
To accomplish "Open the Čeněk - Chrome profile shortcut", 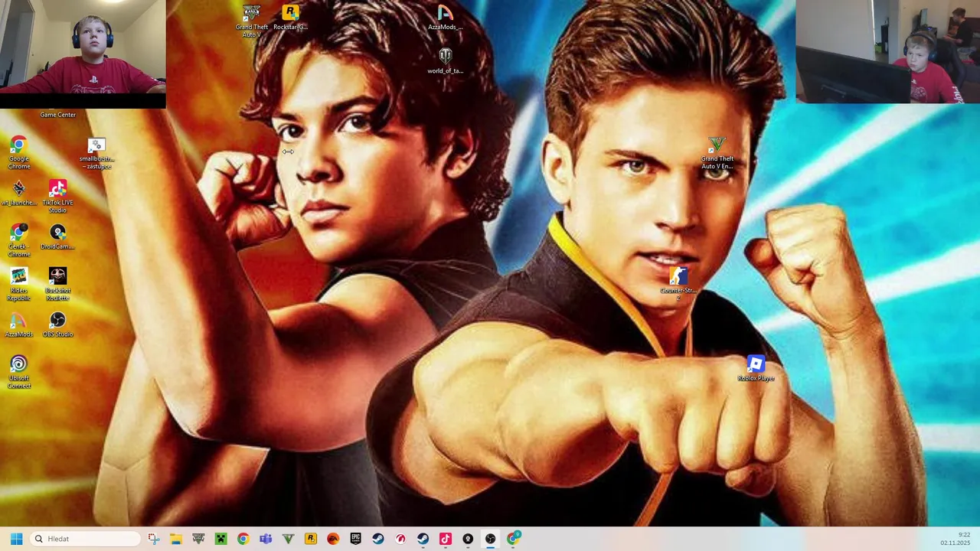I will (x=19, y=240).
